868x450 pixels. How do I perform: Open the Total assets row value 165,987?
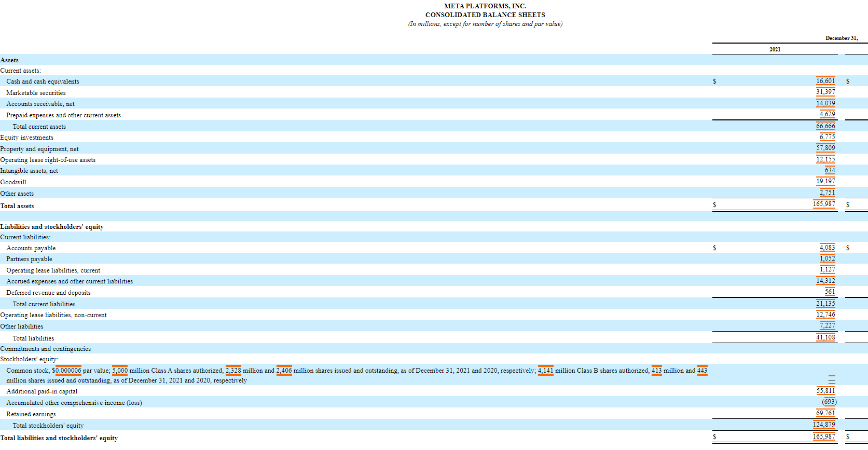[824, 204]
